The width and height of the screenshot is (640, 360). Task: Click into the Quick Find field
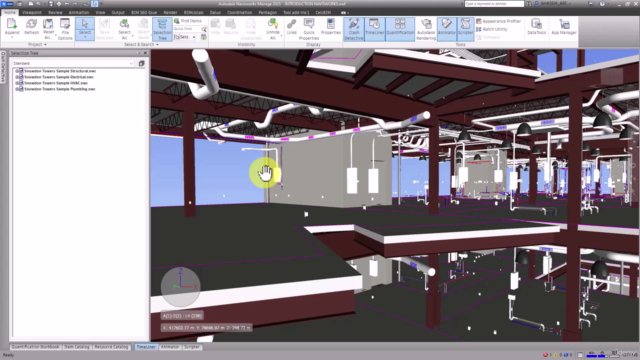[x=187, y=29]
